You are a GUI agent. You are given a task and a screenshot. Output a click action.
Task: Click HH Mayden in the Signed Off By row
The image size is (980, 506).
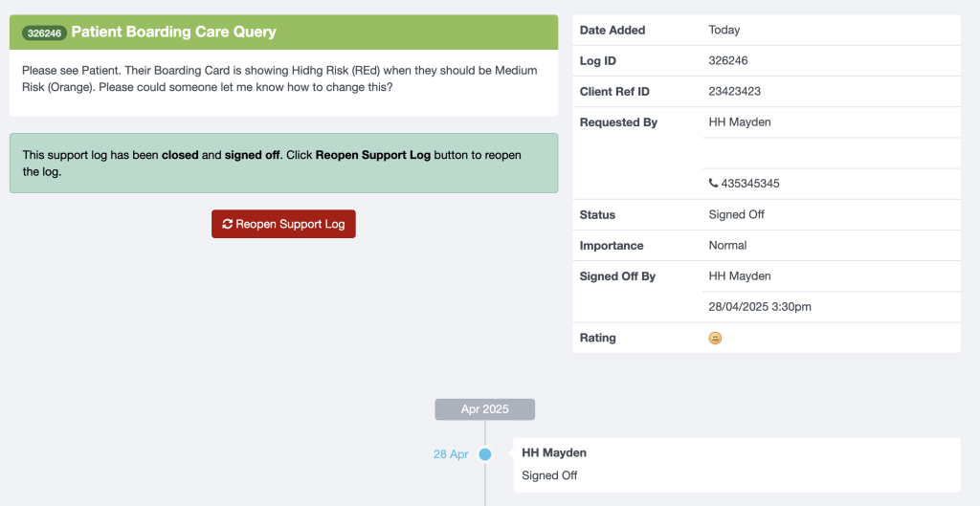[x=739, y=276]
